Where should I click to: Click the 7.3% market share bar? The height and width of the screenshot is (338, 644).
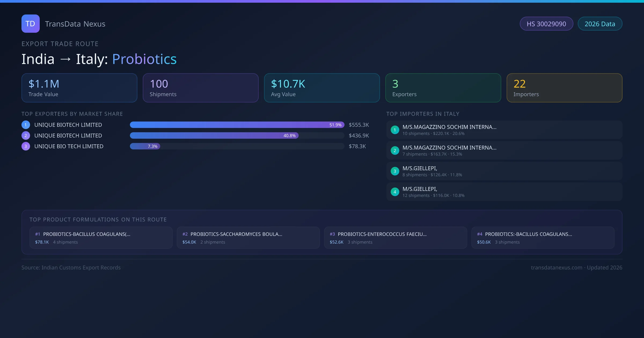pyautogui.click(x=145, y=146)
